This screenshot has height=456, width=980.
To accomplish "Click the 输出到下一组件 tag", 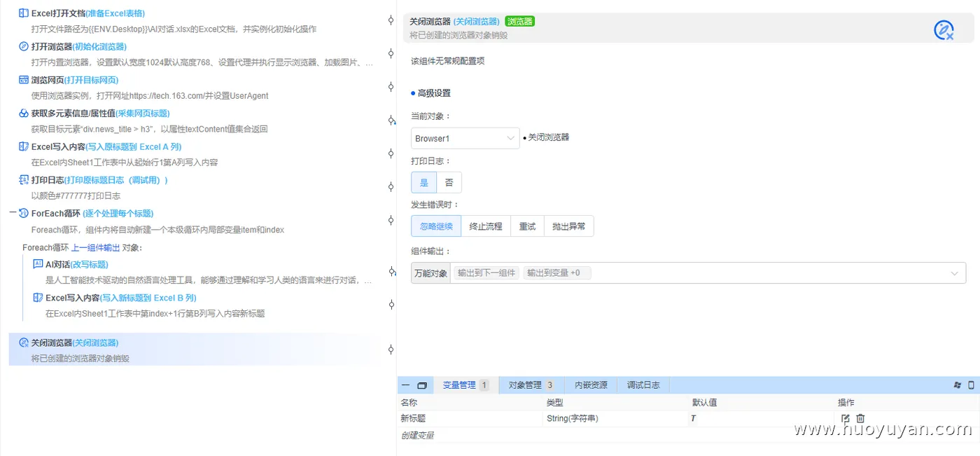I will (486, 273).
